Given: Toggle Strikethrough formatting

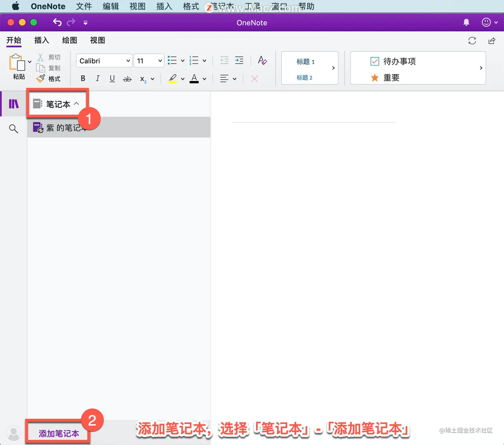Looking at the screenshot, I should [127, 79].
